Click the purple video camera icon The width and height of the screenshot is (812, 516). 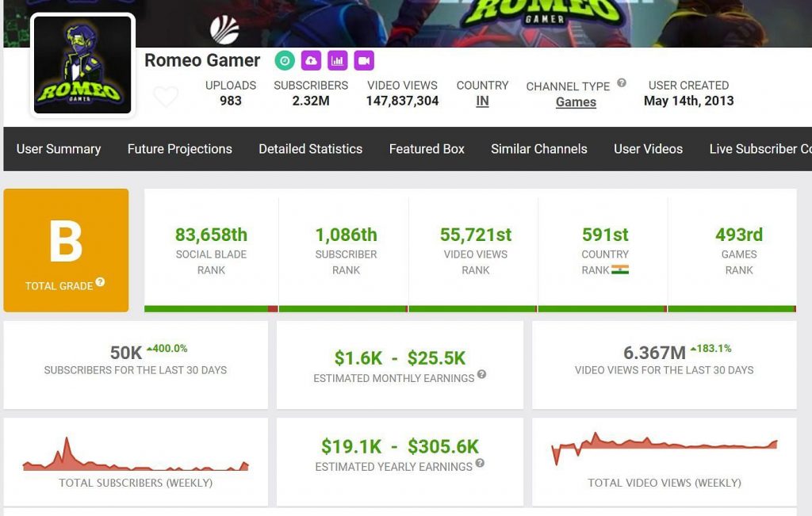364,60
